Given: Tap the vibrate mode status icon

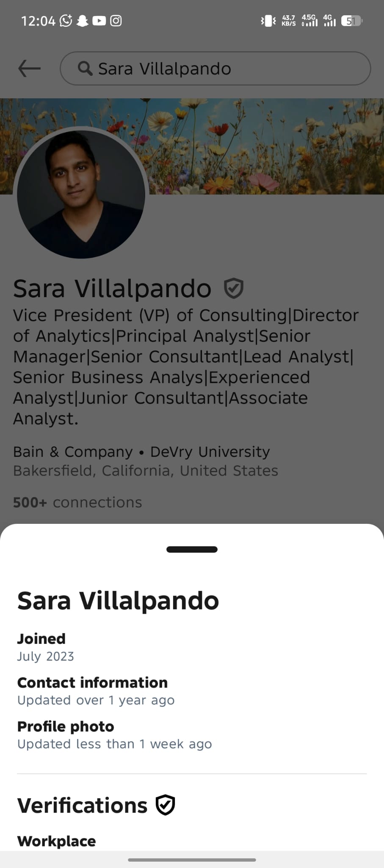Looking at the screenshot, I should coord(268,21).
